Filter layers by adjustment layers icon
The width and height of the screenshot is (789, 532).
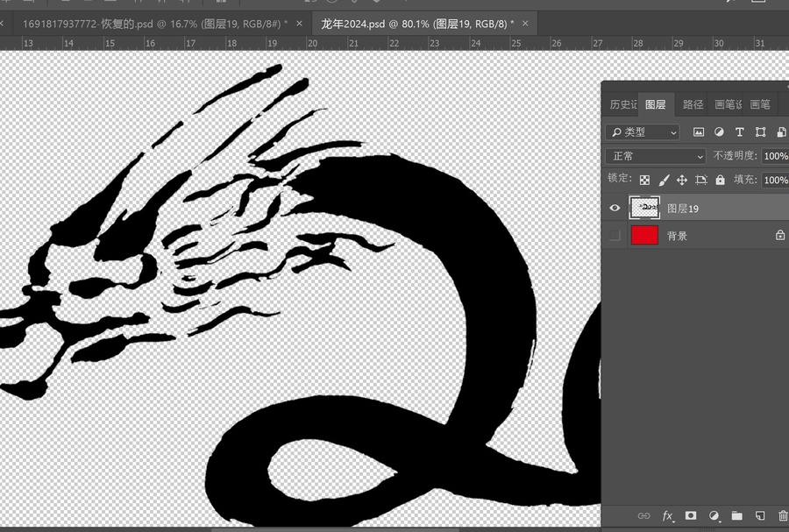coord(719,131)
